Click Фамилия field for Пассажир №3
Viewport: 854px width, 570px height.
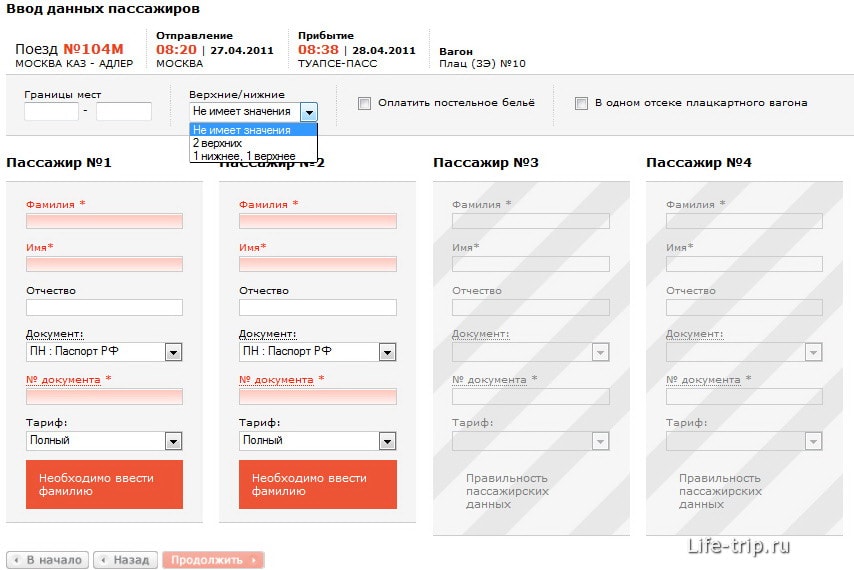tap(530, 220)
